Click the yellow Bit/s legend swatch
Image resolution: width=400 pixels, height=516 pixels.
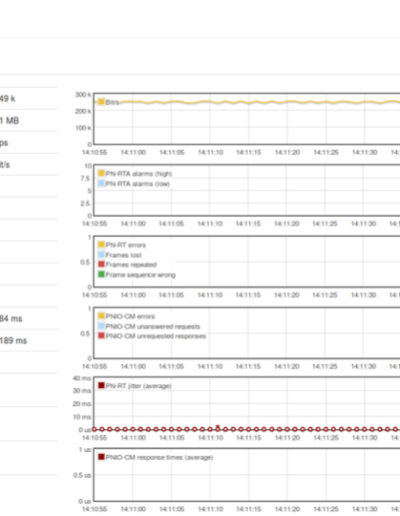pyautogui.click(x=101, y=102)
